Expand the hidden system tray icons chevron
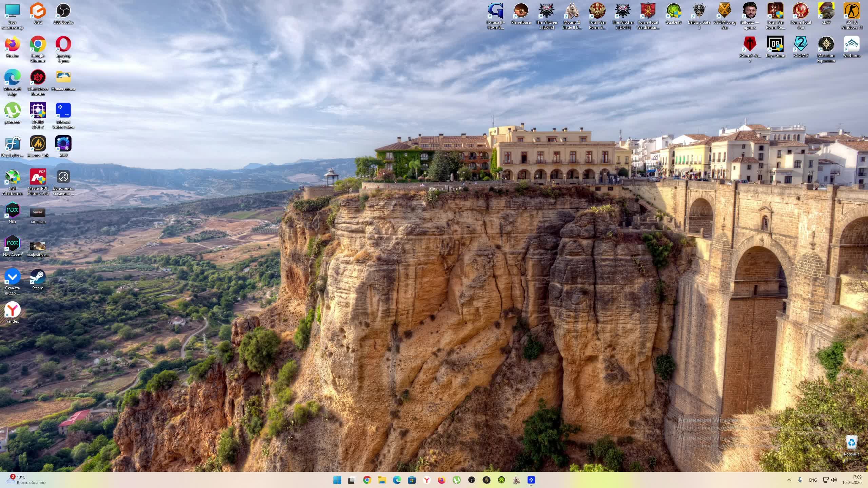The width and height of the screenshot is (868, 488). point(789,480)
